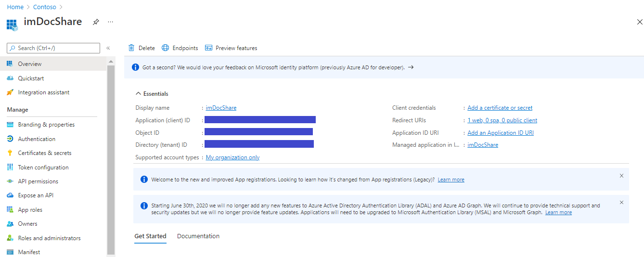Click Learn more about ADAL deprecation

click(x=558, y=212)
